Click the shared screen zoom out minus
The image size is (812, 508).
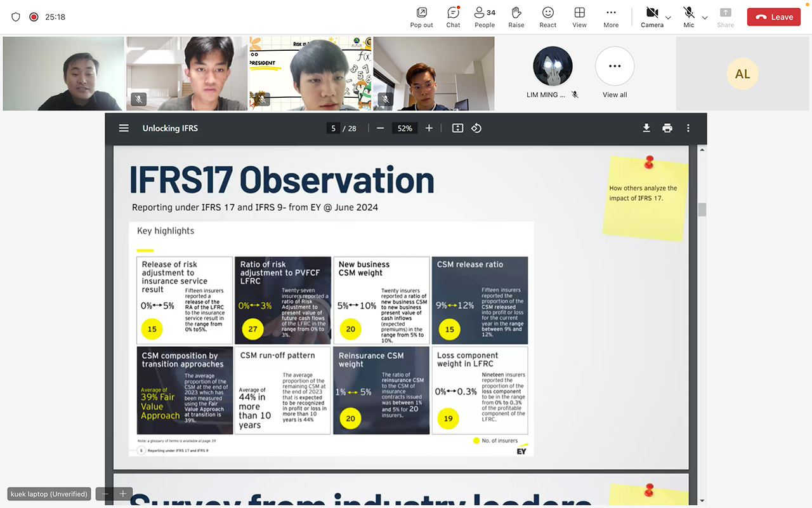point(106,493)
